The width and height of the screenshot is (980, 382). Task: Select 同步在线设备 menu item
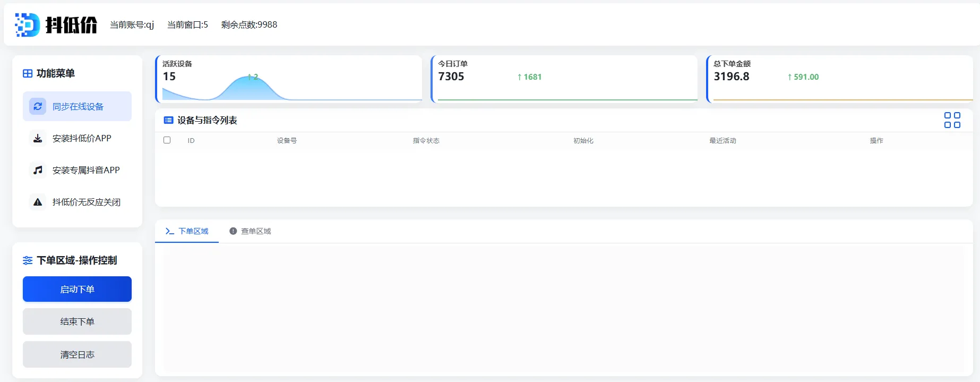(78, 106)
